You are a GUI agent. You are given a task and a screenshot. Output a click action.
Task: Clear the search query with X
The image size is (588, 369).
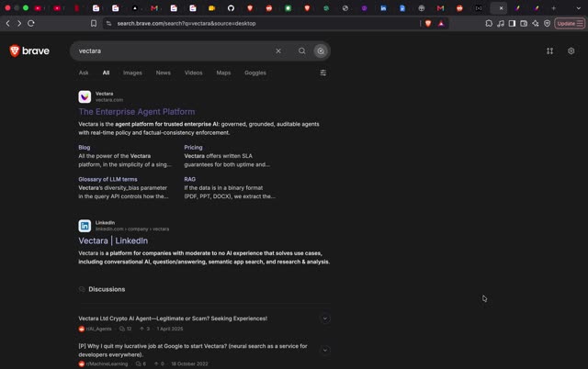[x=278, y=51]
